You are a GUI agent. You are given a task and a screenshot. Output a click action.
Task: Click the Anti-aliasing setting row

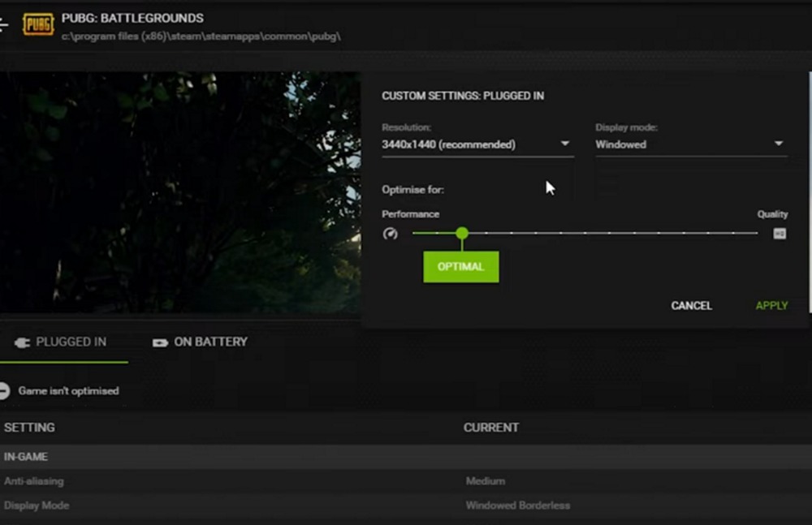[406, 481]
